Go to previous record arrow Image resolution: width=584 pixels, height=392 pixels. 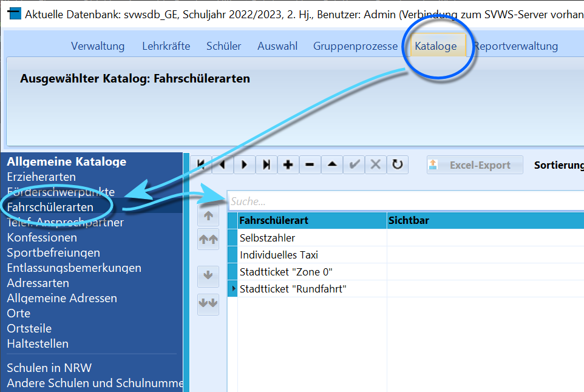223,164
